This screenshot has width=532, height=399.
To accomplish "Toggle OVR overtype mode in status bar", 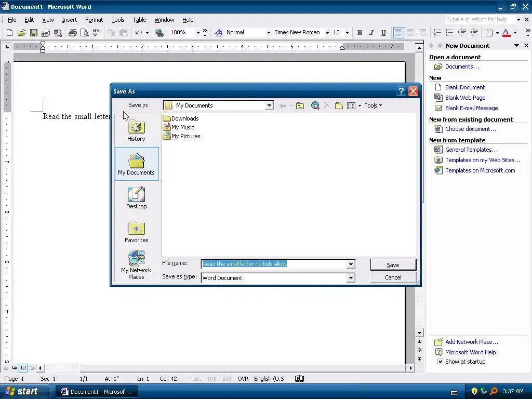I will tap(243, 379).
